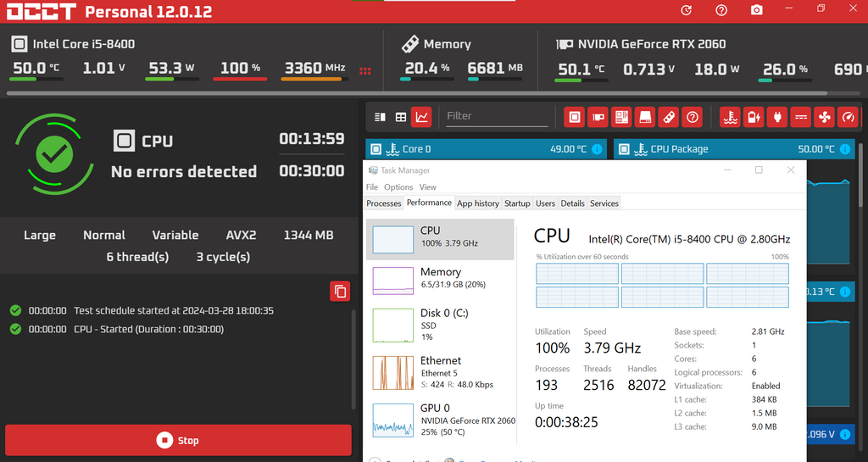Viewport: 868px width, 462px height.
Task: Switch to the Services tab in Task Manager
Action: click(x=604, y=203)
